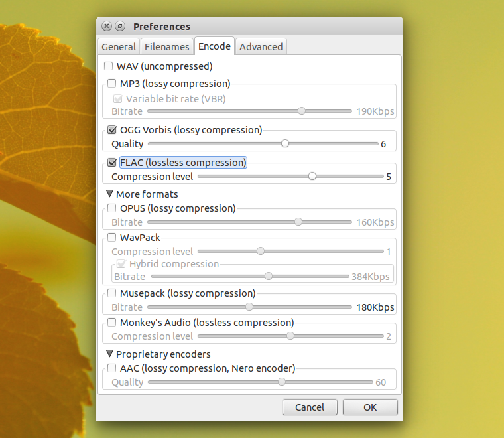Open the Filenames tab

[x=167, y=47]
